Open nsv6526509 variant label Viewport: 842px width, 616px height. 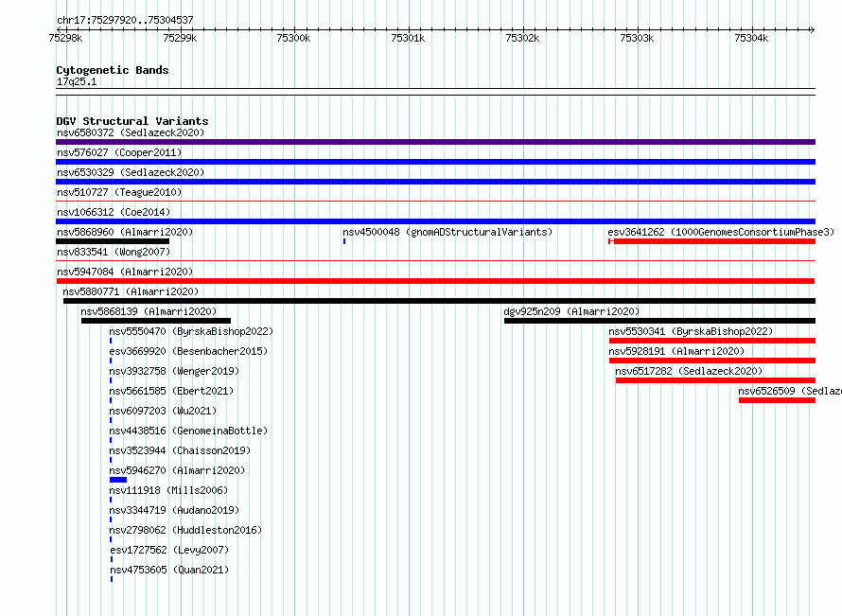790,391
